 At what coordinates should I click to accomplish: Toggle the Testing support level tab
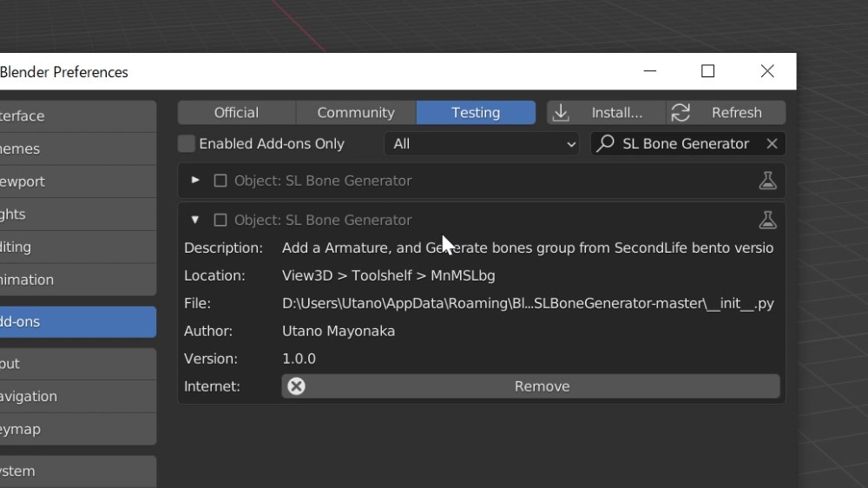pos(476,112)
